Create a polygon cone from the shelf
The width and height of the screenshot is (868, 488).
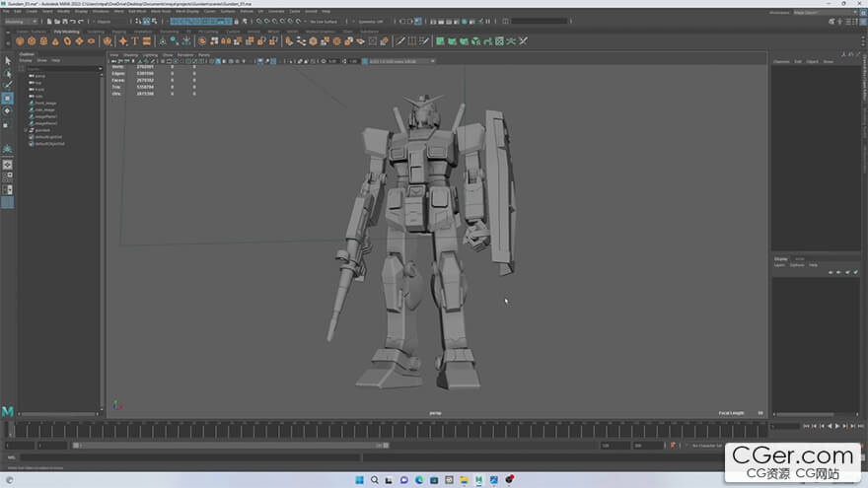coord(55,41)
